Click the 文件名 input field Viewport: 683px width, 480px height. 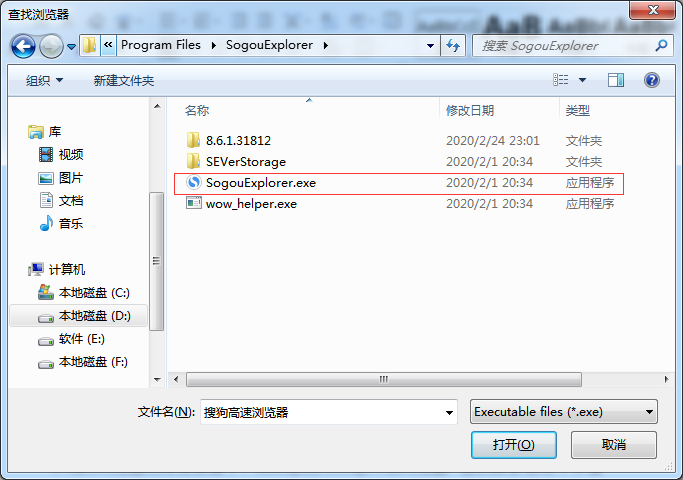pos(328,412)
